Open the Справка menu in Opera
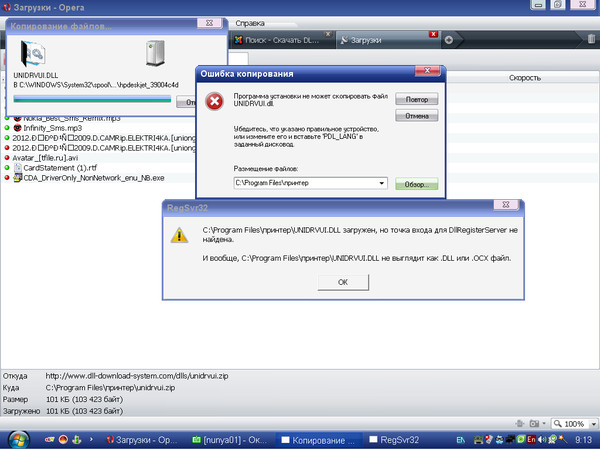 click(x=249, y=23)
